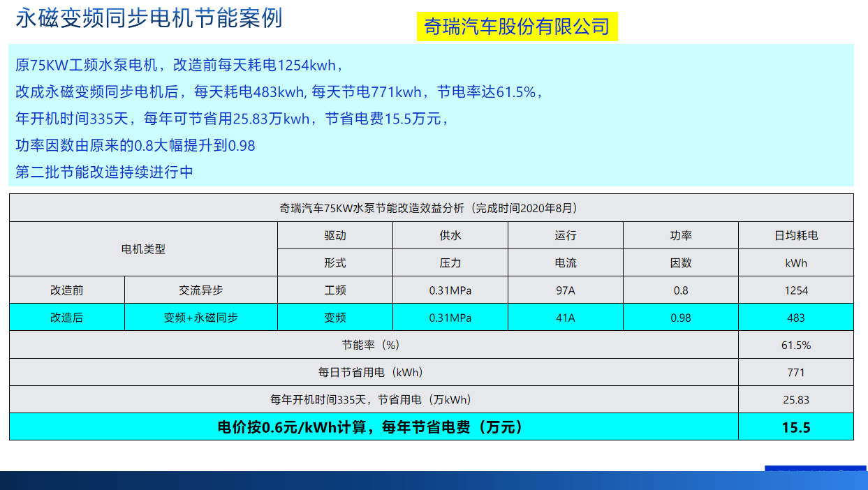Image resolution: width=868 pixels, height=490 pixels.
Task: Click the "驱动" header cell
Action: (x=335, y=236)
